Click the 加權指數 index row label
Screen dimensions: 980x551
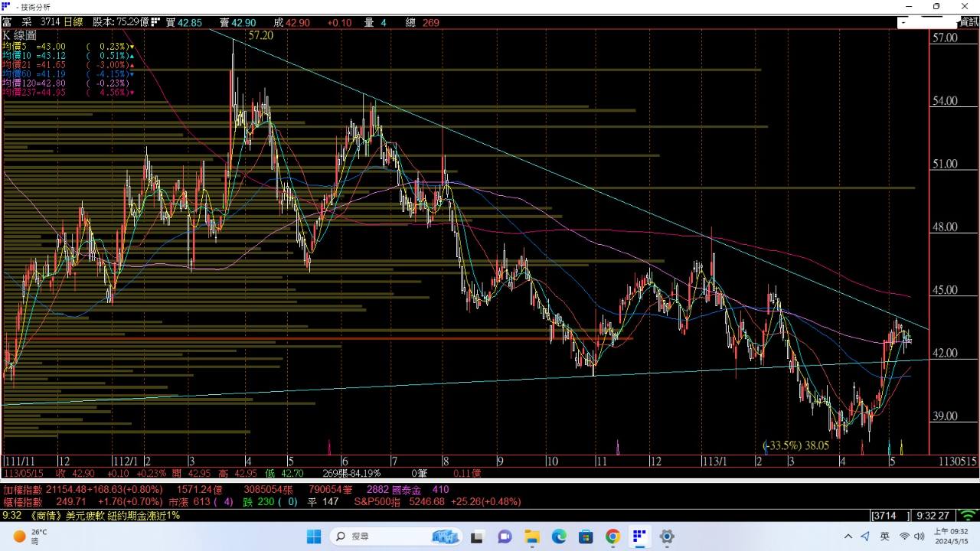(x=23, y=490)
